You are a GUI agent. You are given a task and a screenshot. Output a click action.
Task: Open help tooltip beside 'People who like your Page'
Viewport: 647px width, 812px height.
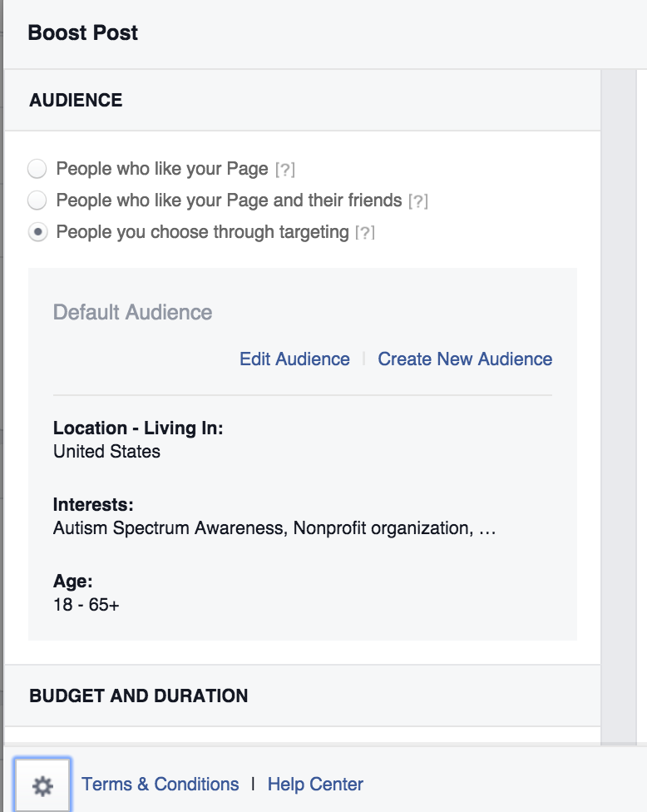point(284,170)
